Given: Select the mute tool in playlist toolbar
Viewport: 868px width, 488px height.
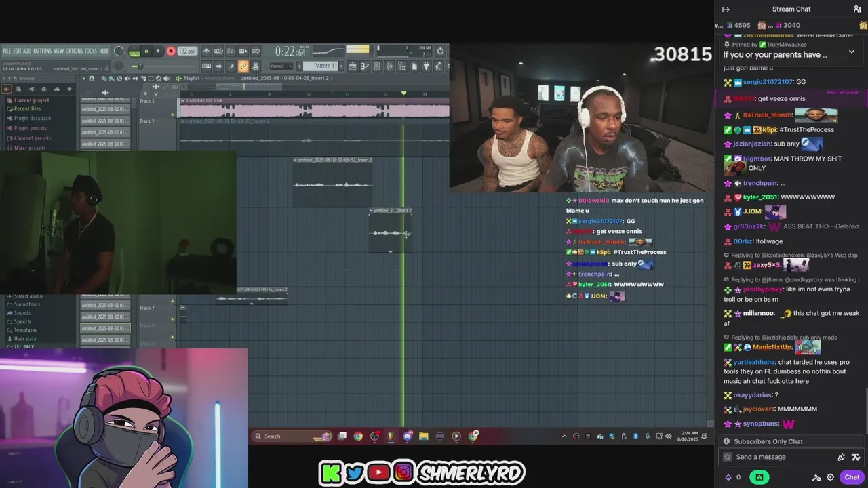Looking at the screenshot, I should point(127,79).
